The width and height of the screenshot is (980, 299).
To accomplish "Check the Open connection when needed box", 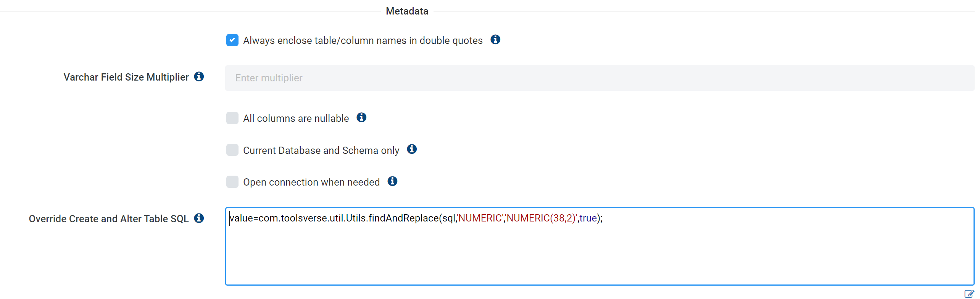I will click(232, 182).
